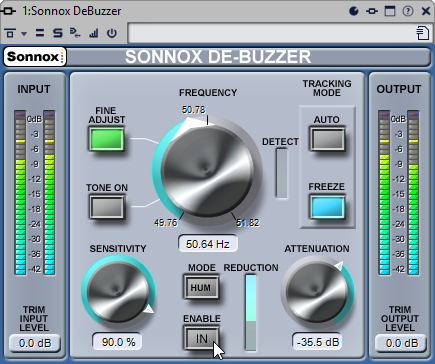Select the 90.0 % sensitivity field
The width and height of the screenshot is (435, 364).
click(x=118, y=342)
